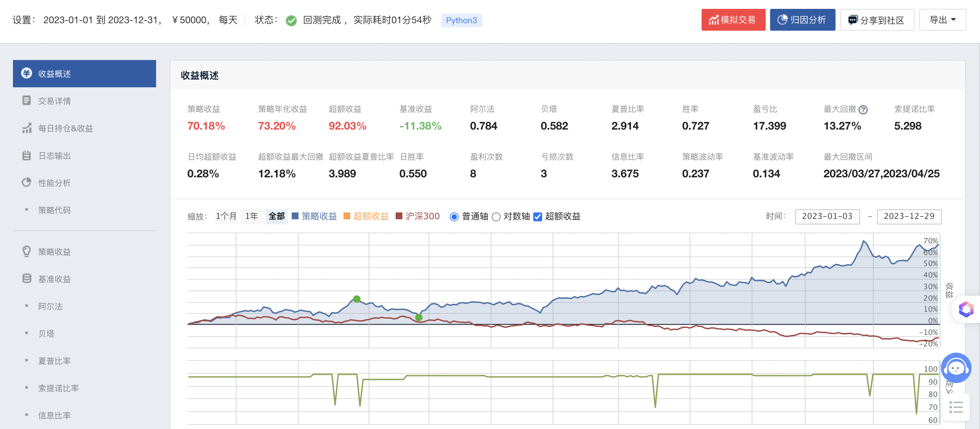Open the 阿尔法 metric item
The image size is (980, 429).
pyautogui.click(x=84, y=307)
